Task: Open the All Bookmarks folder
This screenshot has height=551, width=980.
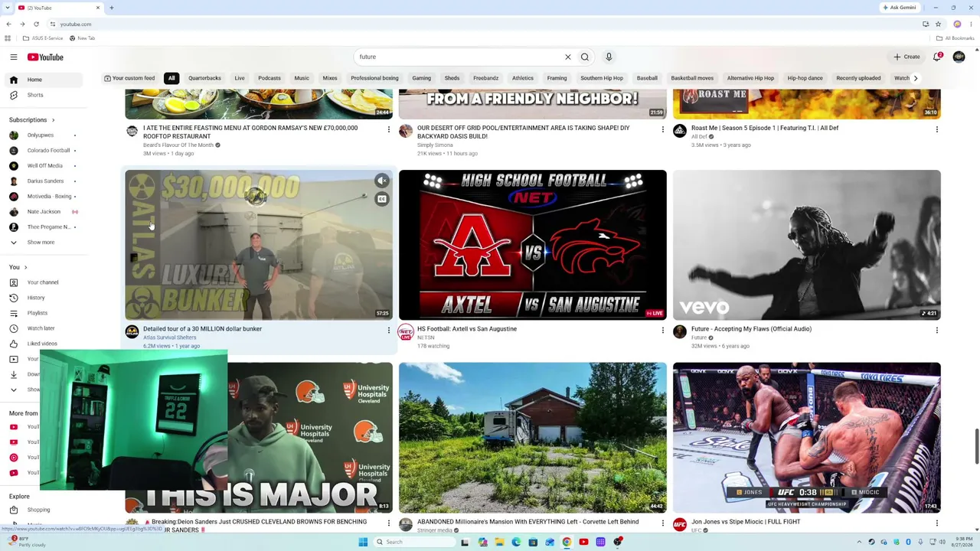Action: click(955, 38)
